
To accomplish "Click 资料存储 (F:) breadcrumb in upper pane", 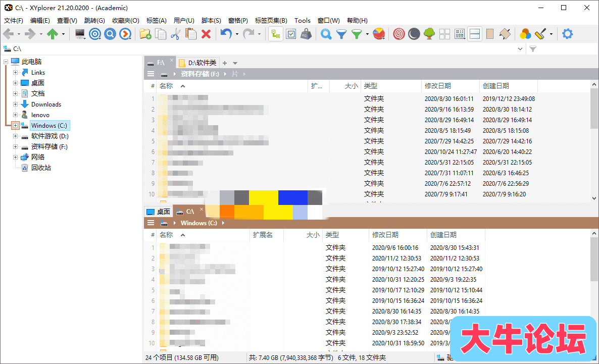I will pos(200,74).
